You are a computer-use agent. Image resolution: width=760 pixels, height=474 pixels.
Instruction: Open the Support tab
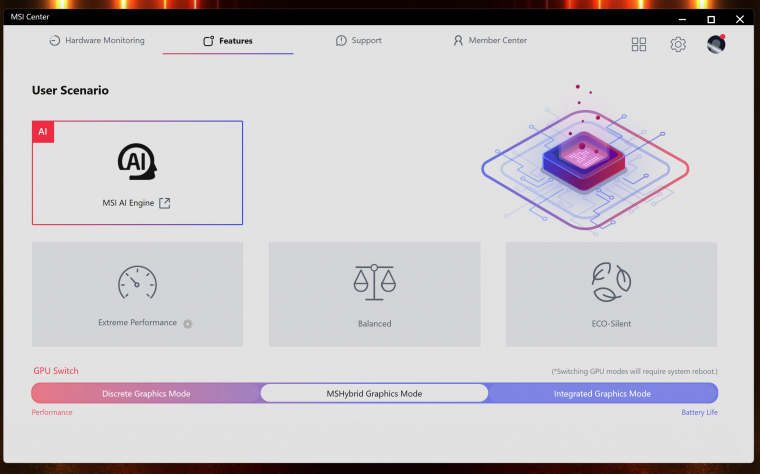pyautogui.click(x=358, y=40)
